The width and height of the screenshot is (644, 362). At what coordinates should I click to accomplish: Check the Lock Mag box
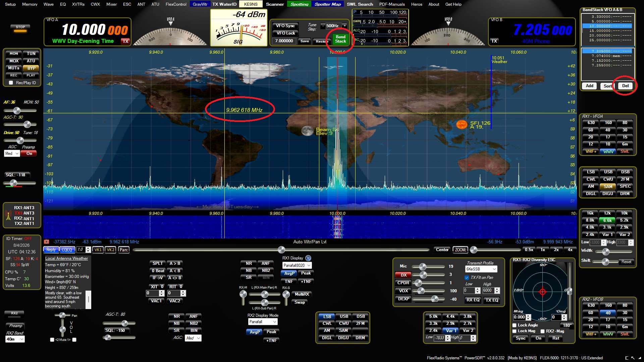coord(515,331)
